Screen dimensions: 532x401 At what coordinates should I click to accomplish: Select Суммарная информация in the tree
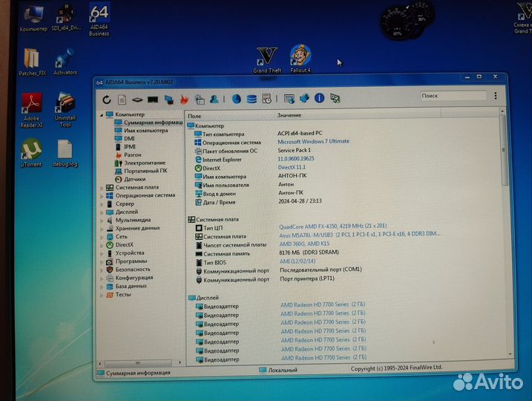152,123
